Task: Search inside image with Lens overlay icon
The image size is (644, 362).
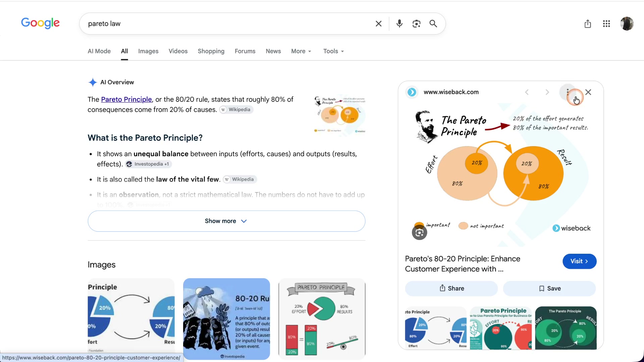Action: 419,233
